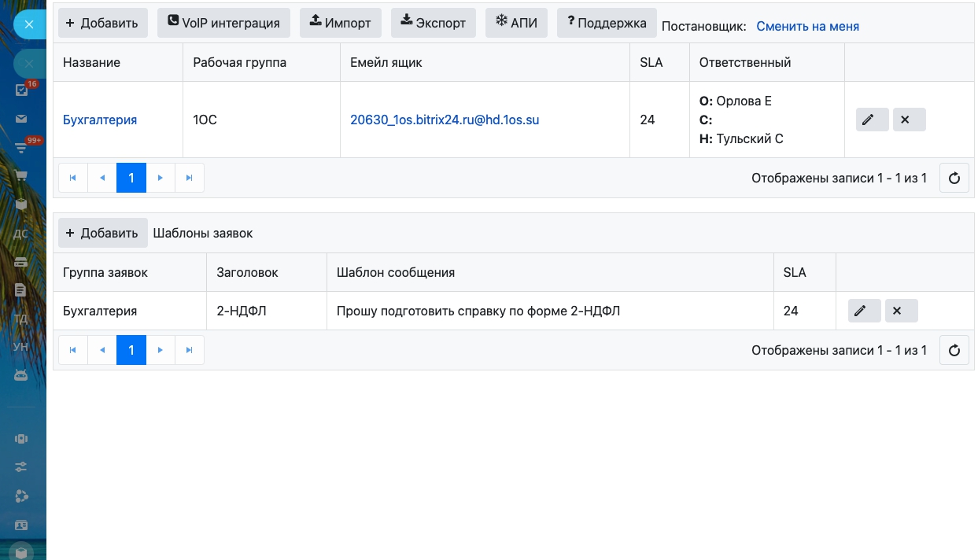Edit the 2-НДФЛ template with pencil icon
Image resolution: width=978 pixels, height=560 pixels.
864,311
